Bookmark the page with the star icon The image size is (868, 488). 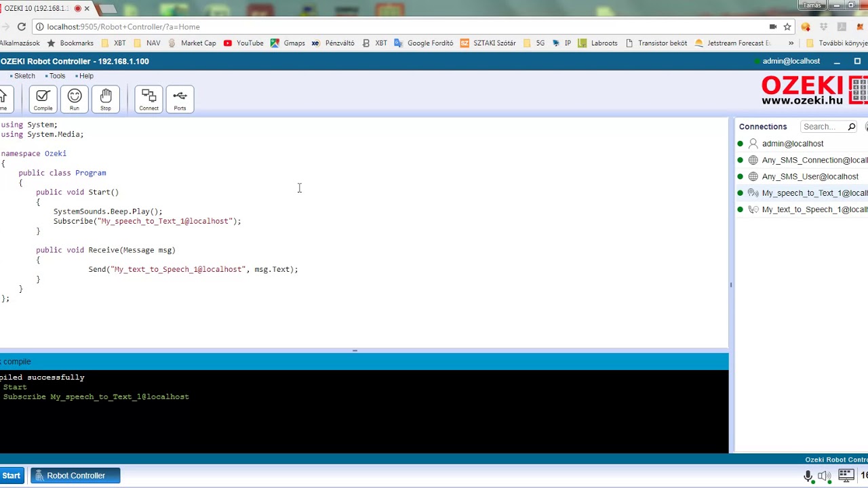pyautogui.click(x=787, y=26)
